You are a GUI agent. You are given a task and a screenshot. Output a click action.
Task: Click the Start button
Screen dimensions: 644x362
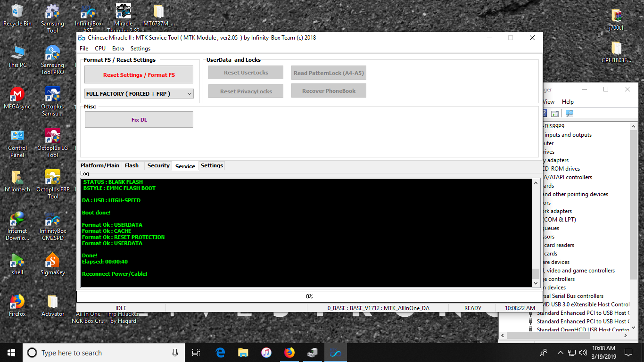[x=11, y=353]
